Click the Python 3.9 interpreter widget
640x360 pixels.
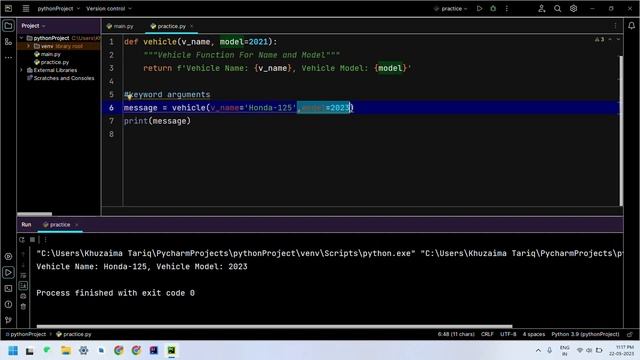tap(585, 334)
